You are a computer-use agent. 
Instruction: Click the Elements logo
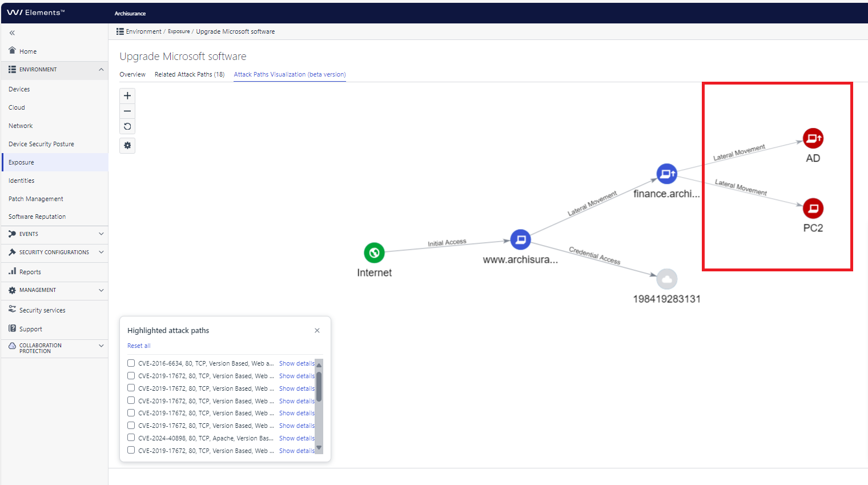click(x=35, y=12)
